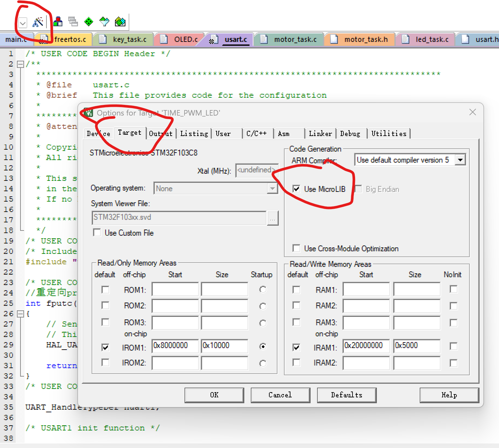Select the ROM2 Startup radio button
Image resolution: width=499 pixels, height=448 pixels.
click(263, 306)
